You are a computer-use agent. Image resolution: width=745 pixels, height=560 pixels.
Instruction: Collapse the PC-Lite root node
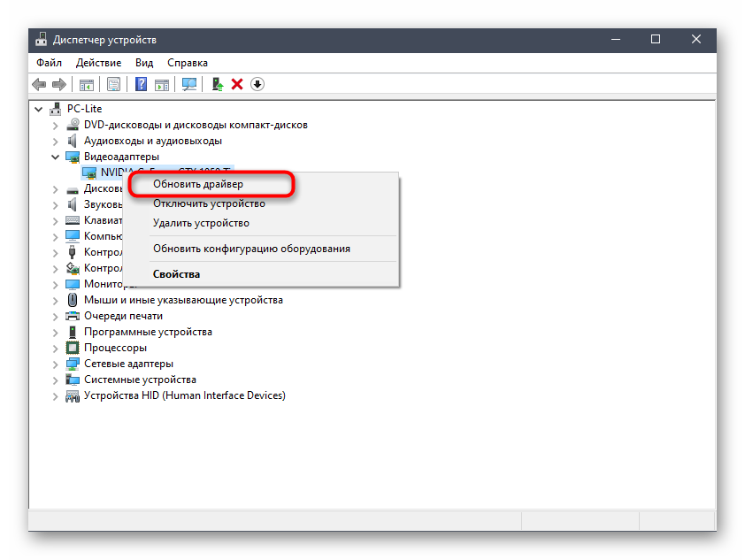coord(39,109)
